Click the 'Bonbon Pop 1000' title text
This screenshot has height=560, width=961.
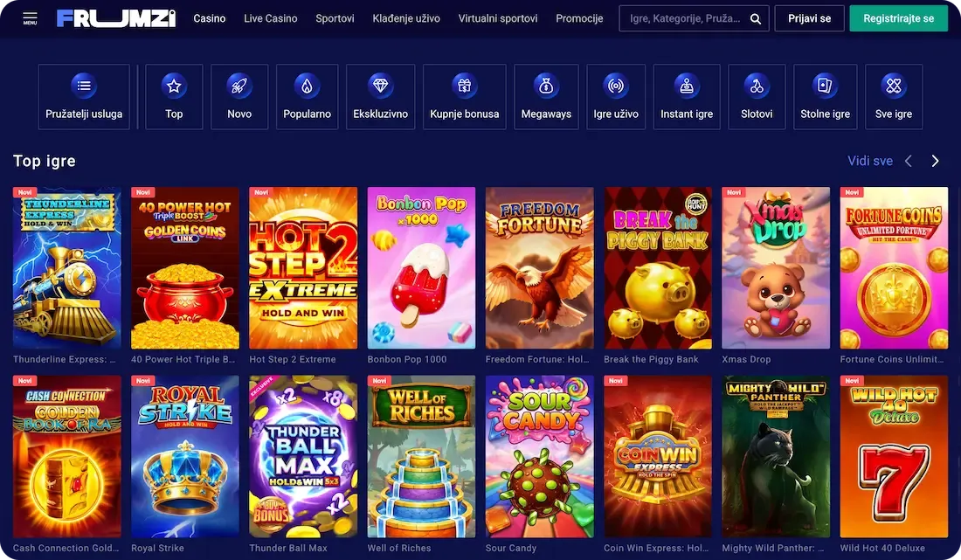point(407,360)
